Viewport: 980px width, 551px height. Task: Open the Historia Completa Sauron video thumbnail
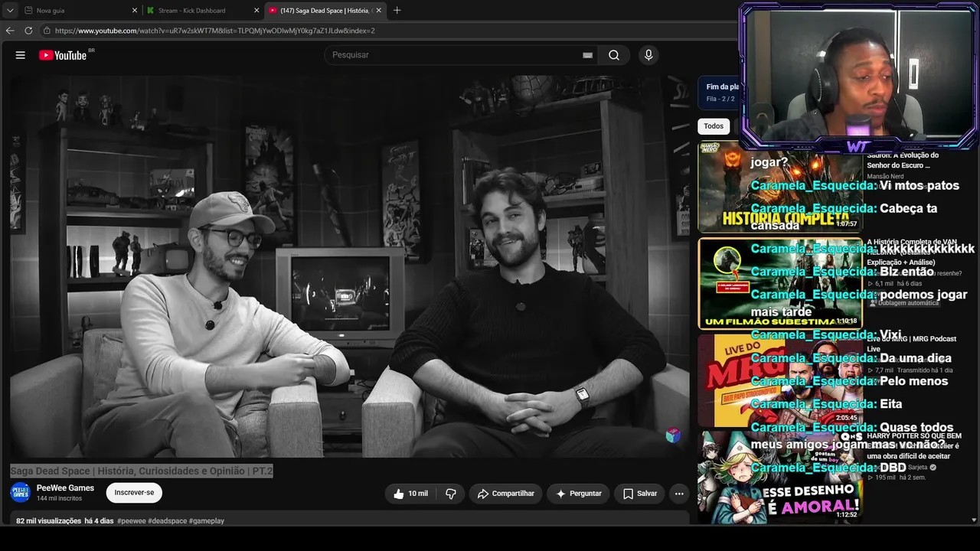coord(779,187)
